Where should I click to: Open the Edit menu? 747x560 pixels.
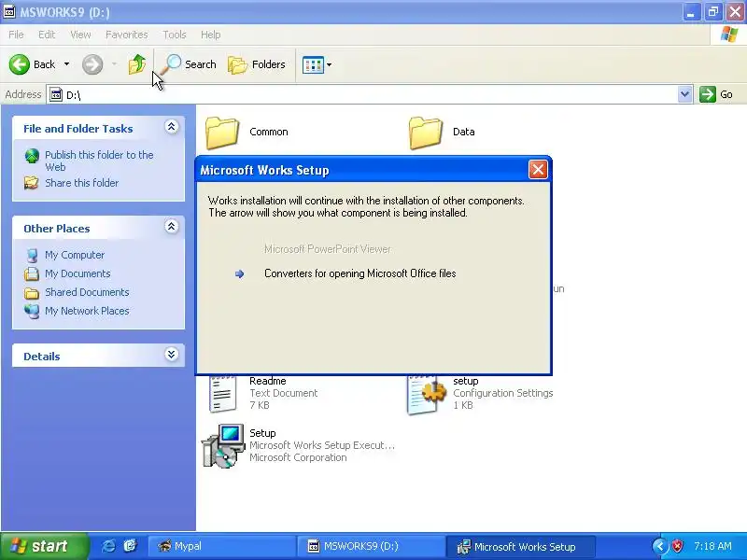(47, 35)
